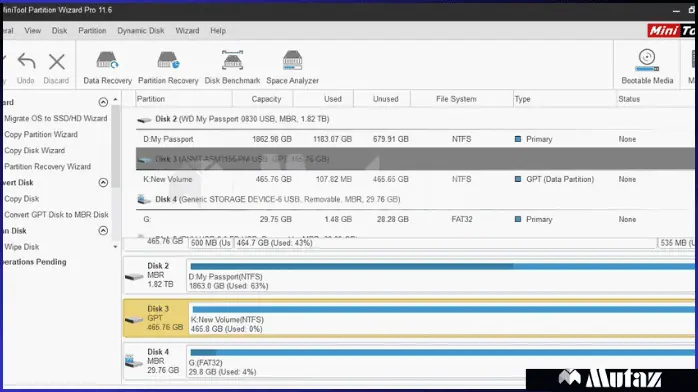Collapse the Clean Disk section
The height and width of the screenshot is (392, 698).
coord(103,230)
